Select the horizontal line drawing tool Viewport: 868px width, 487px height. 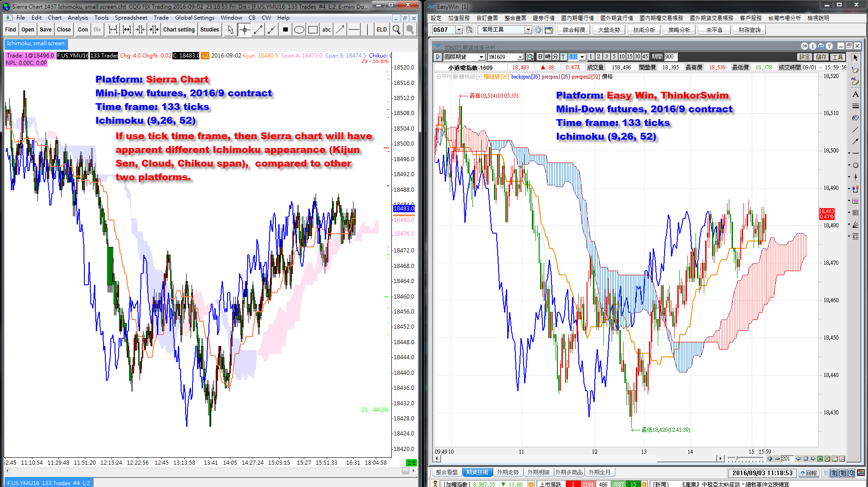pyautogui.click(x=354, y=30)
